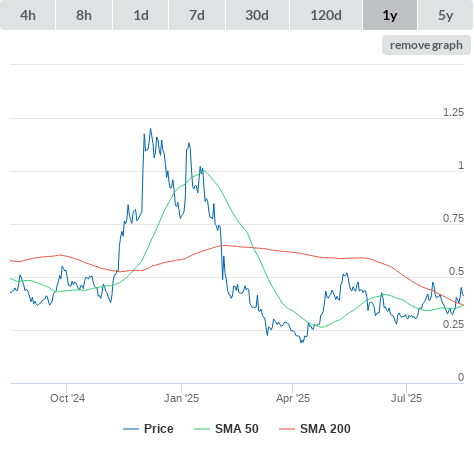Click the Jul '25 axis label
The image size is (474, 455).
[406, 398]
